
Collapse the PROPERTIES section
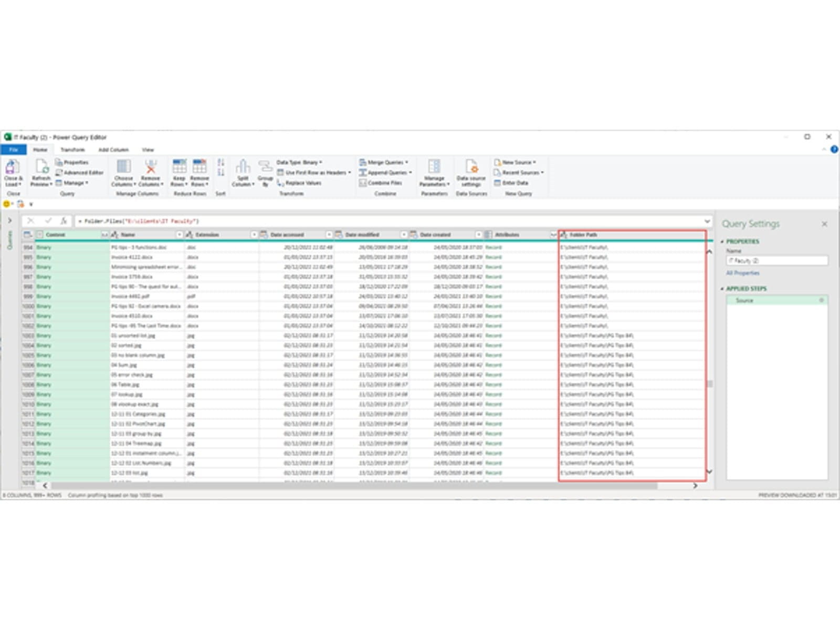pyautogui.click(x=722, y=241)
